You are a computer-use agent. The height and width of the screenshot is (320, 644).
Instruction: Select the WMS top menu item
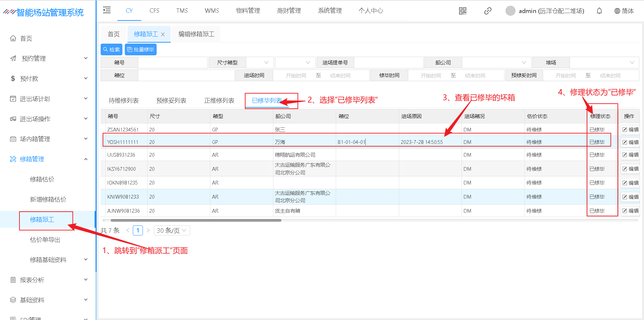pos(212,11)
